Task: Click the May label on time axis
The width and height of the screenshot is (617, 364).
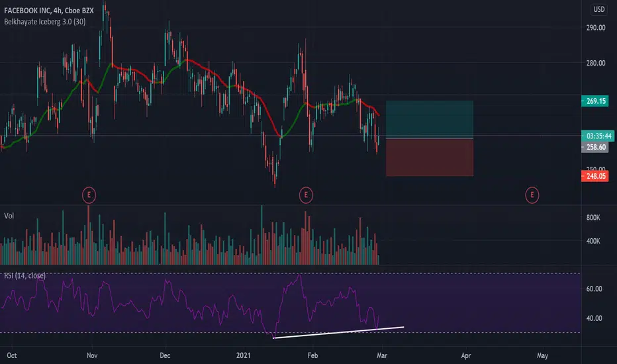Action: 542,355
